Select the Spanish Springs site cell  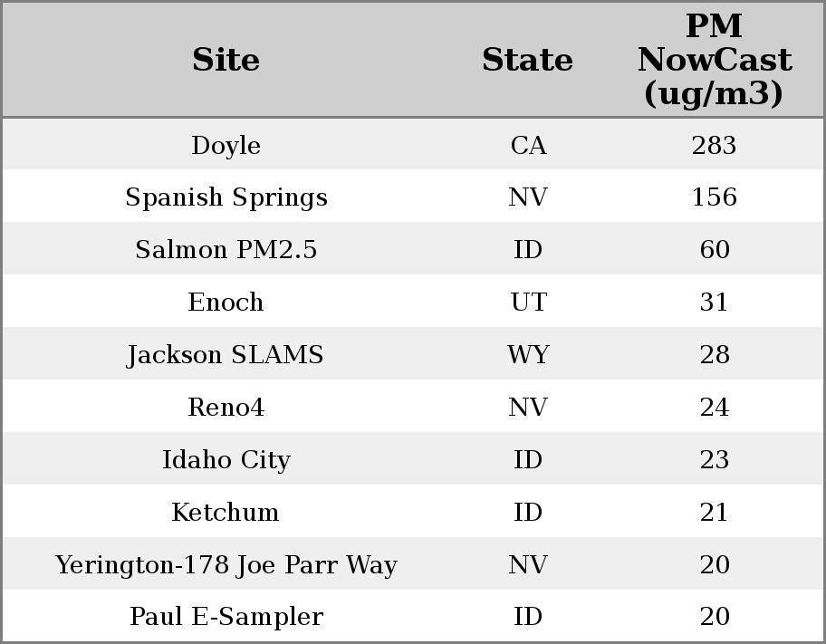[226, 197]
